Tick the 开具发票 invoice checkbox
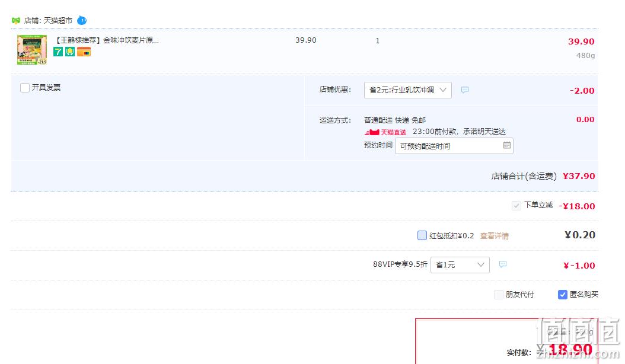Viewport: 625px width, 364px height. (x=25, y=88)
